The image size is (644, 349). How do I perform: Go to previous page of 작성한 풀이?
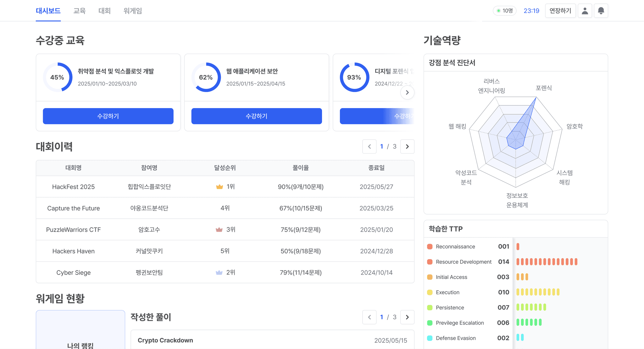pyautogui.click(x=369, y=317)
